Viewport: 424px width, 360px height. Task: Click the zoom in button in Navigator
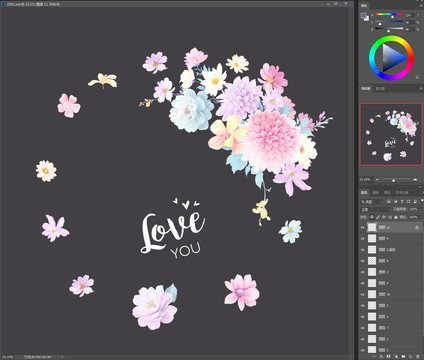pyautogui.click(x=415, y=180)
